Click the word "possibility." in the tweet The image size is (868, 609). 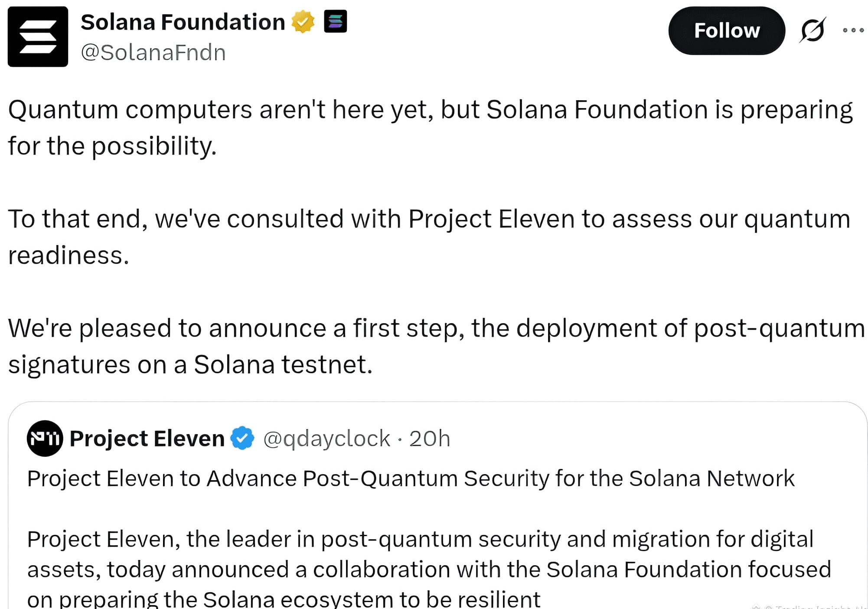point(154,146)
